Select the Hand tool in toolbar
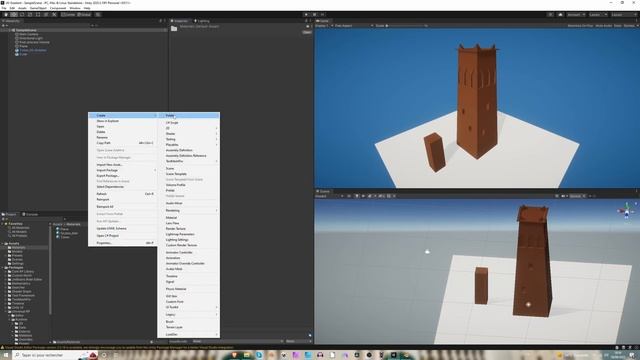This screenshot has width=640, height=360. click(x=6, y=14)
